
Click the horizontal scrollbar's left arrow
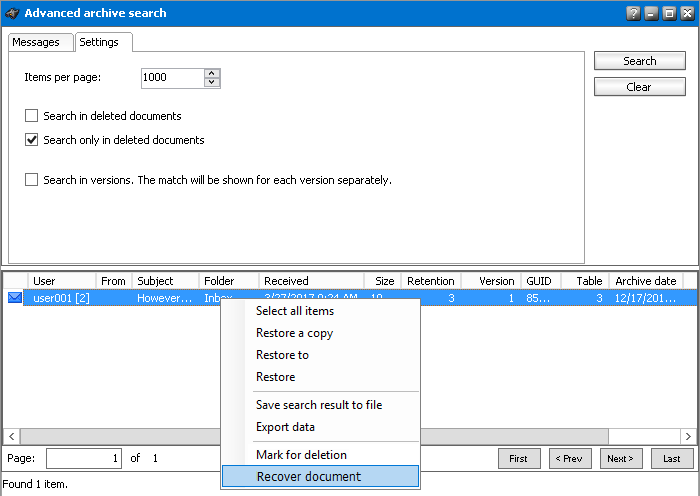click(12, 436)
